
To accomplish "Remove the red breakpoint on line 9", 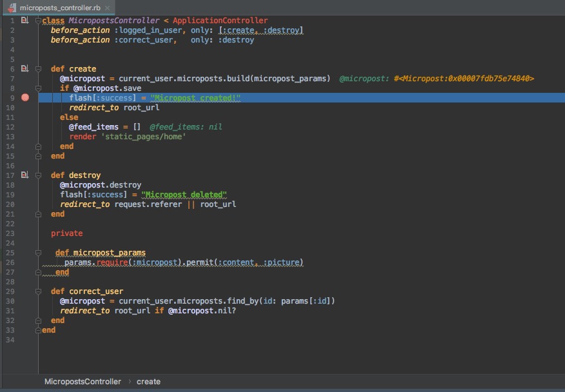I will click(x=25, y=98).
